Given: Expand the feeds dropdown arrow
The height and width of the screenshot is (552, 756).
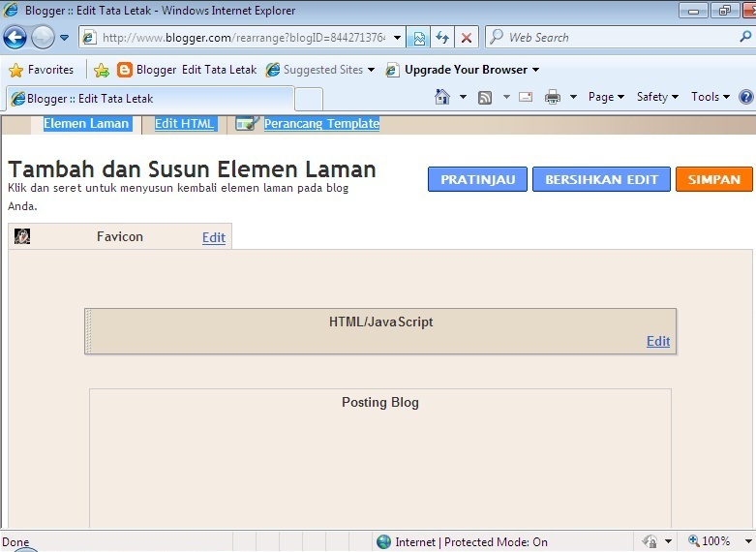Looking at the screenshot, I should click(x=506, y=97).
